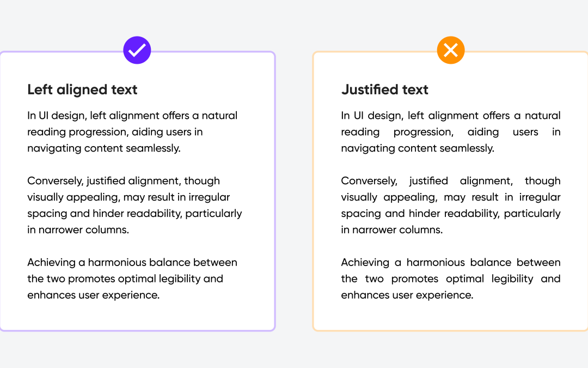Click the orange X icon
The image size is (588, 368).
tap(451, 50)
